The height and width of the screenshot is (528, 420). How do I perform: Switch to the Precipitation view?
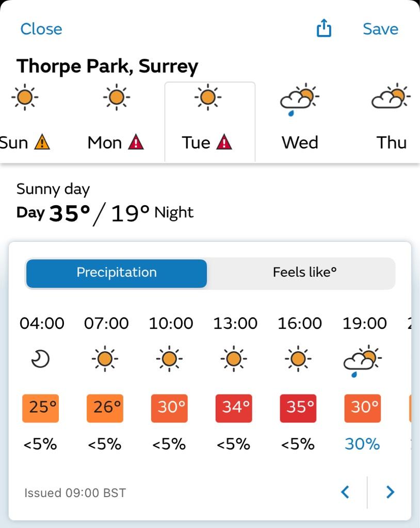117,273
